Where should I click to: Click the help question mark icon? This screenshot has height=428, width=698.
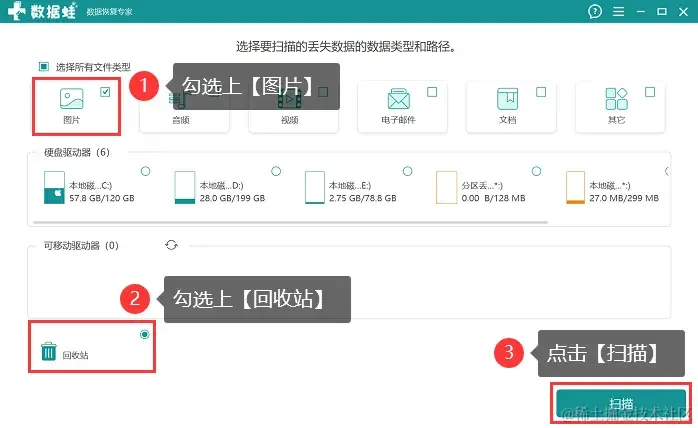coord(595,12)
